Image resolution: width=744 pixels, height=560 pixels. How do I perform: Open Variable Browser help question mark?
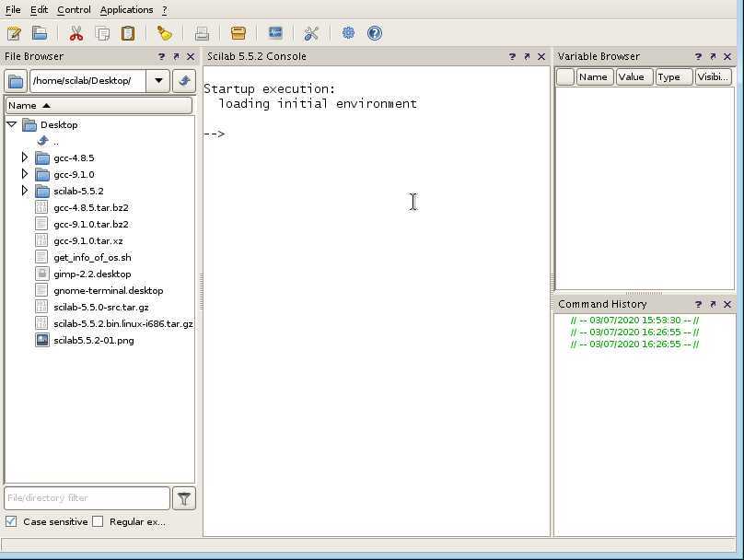click(x=698, y=56)
